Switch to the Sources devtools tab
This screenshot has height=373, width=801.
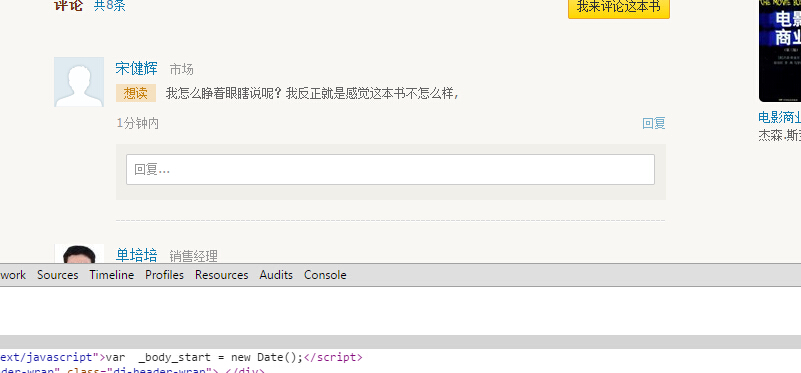[x=58, y=275]
